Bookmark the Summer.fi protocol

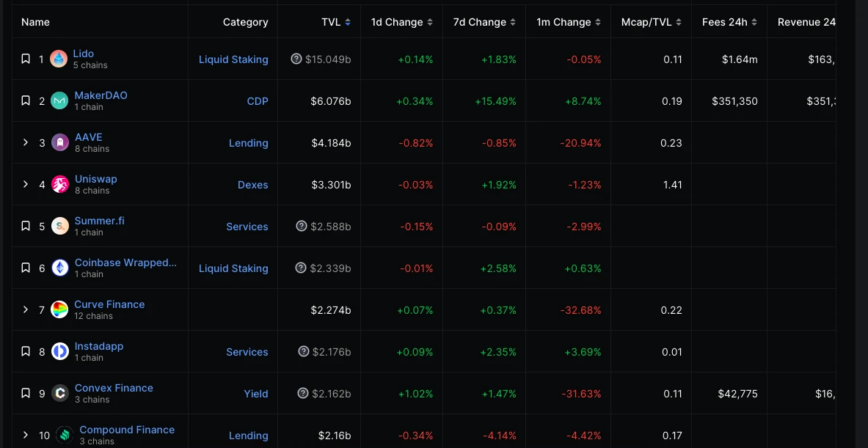tap(26, 226)
